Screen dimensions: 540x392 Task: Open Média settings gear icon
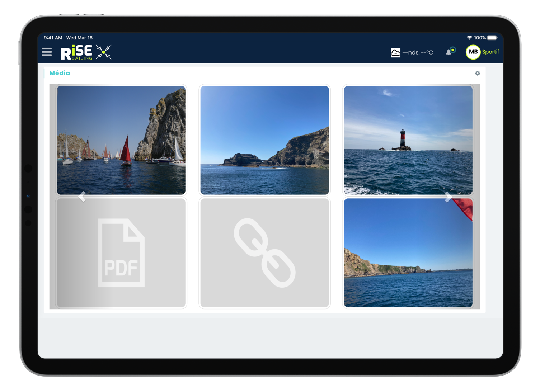point(478,73)
